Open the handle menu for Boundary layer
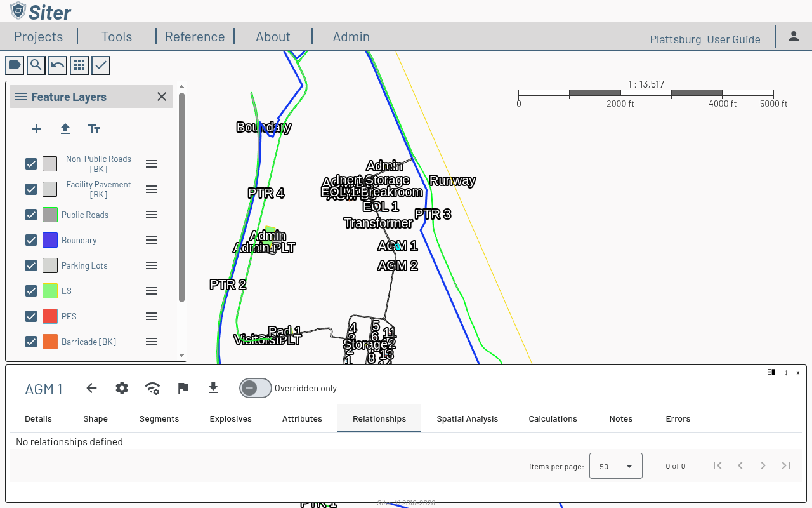812x508 pixels. (152, 240)
